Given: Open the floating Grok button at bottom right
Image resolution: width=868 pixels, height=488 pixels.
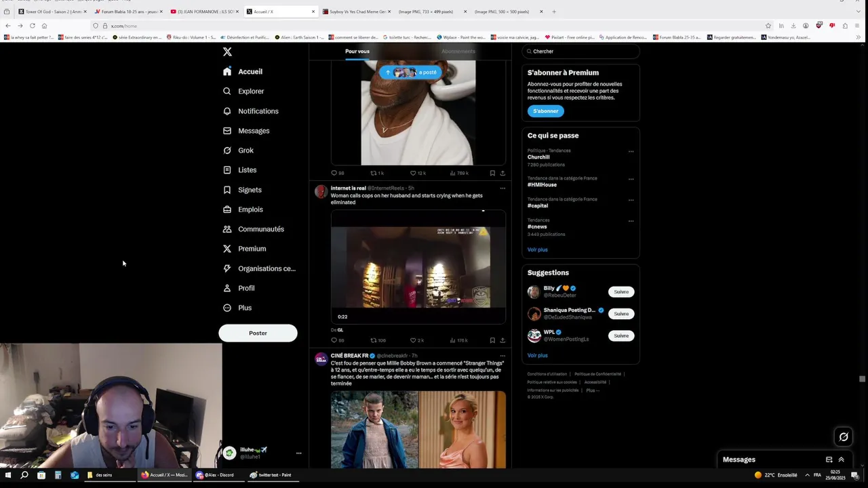Looking at the screenshot, I should point(844,437).
